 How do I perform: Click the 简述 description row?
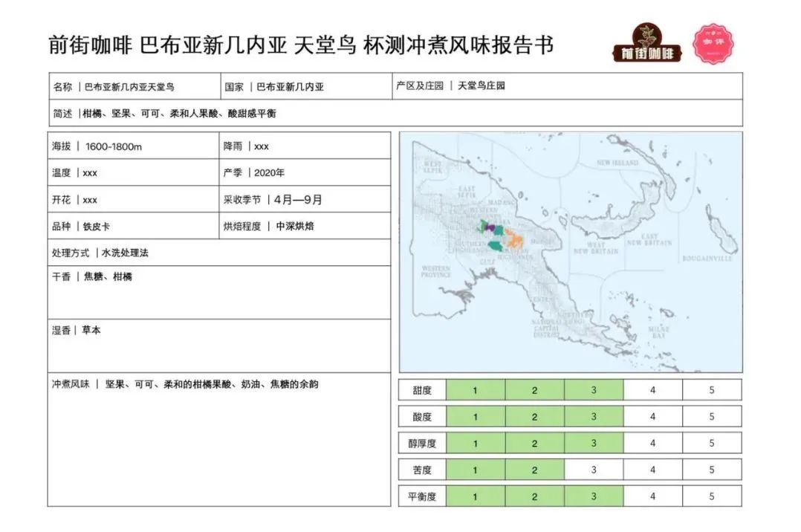(x=396, y=113)
